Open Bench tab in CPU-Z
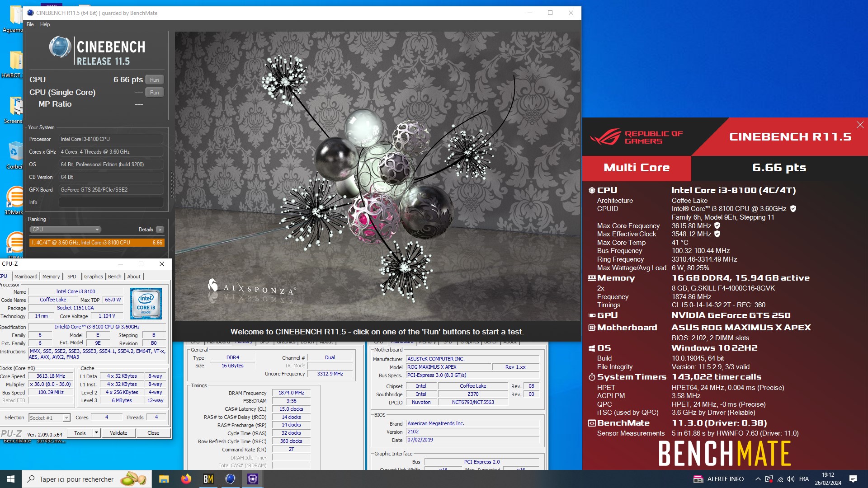Viewport: 868px width, 488px height. tap(115, 277)
